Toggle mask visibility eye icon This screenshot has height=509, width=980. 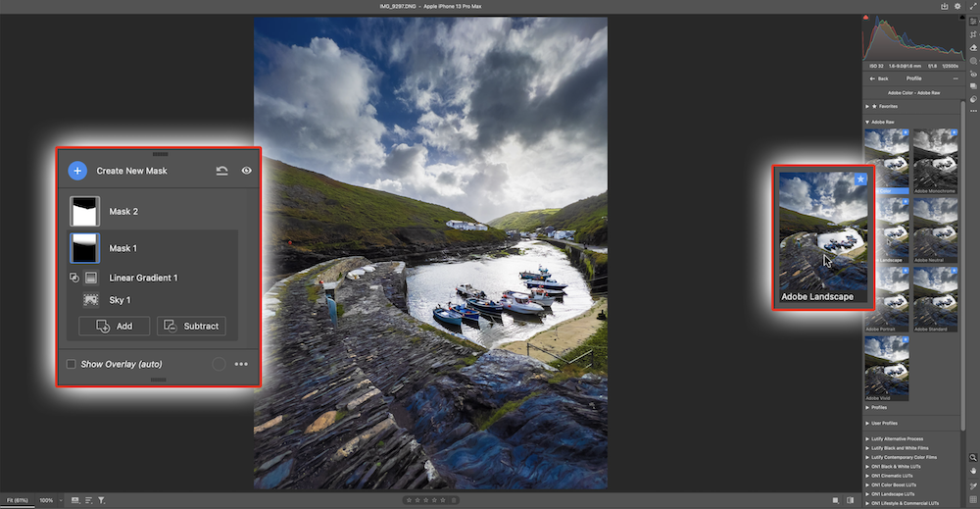[247, 171]
